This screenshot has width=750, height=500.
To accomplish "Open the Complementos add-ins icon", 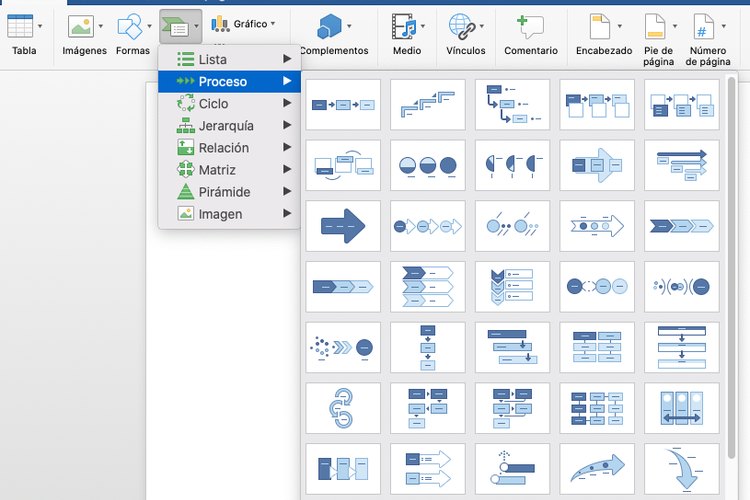I will coord(330,26).
